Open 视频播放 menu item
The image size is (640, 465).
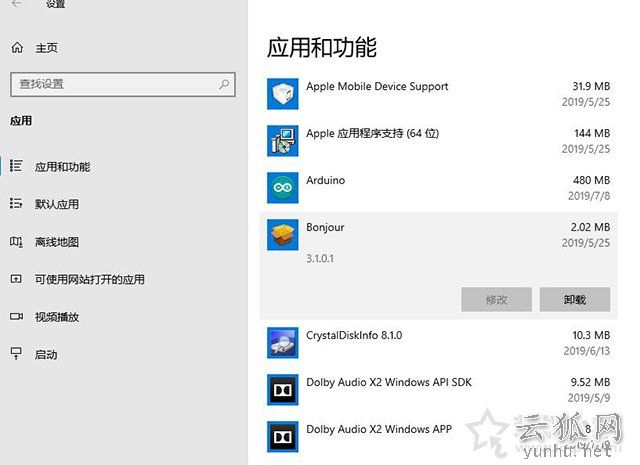[x=56, y=317]
